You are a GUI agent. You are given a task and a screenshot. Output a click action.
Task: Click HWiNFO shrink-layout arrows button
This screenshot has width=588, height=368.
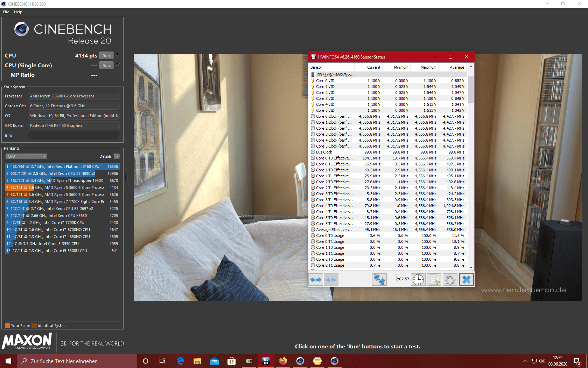click(331, 280)
